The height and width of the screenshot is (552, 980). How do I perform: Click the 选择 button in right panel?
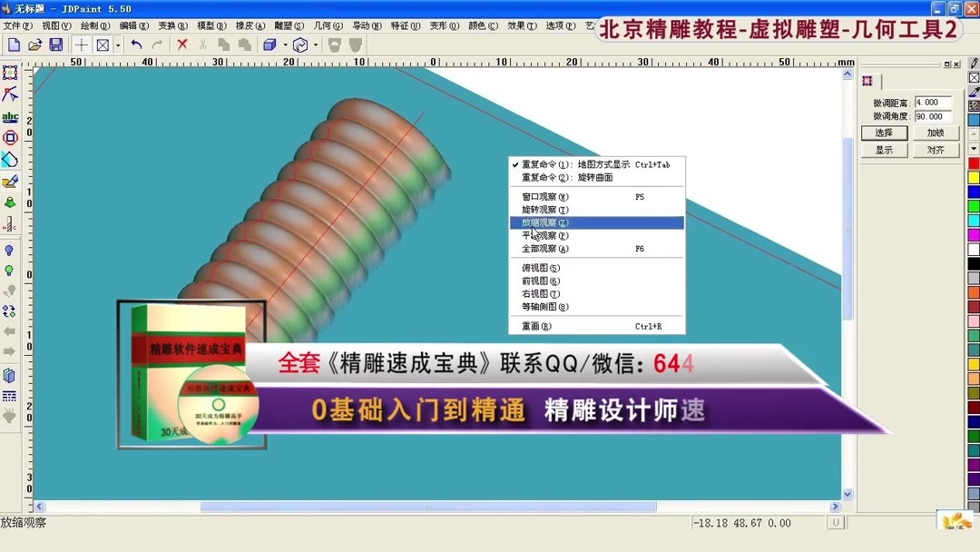pos(884,132)
